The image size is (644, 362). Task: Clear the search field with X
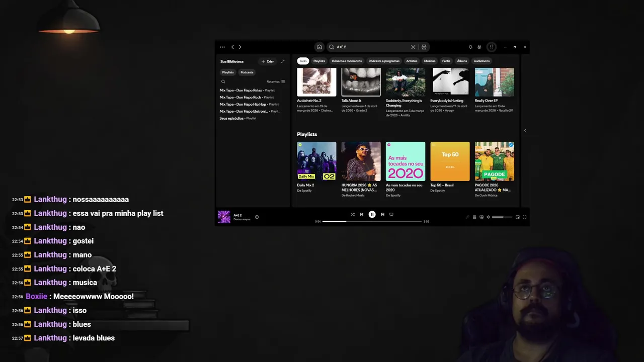pos(413,47)
